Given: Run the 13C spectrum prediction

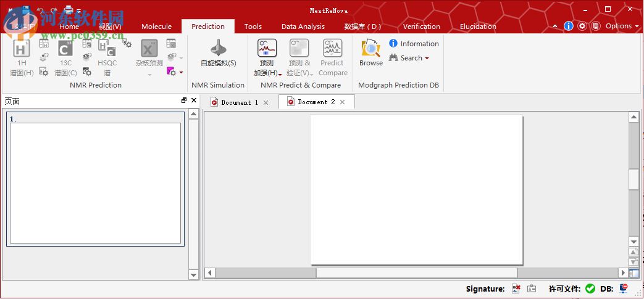Looking at the screenshot, I should 65,57.
